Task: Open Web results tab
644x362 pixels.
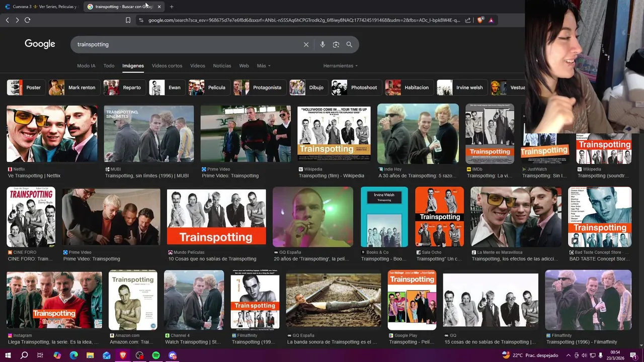Action: tap(244, 66)
